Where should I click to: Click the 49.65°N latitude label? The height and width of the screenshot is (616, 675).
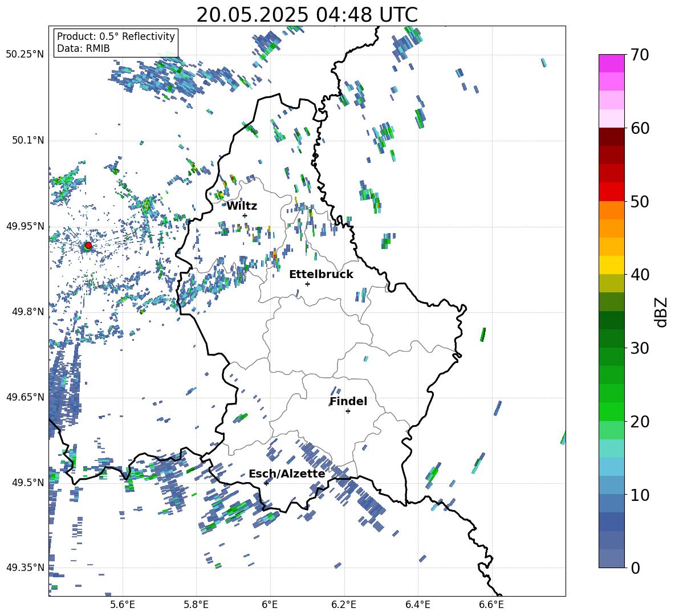click(x=25, y=397)
